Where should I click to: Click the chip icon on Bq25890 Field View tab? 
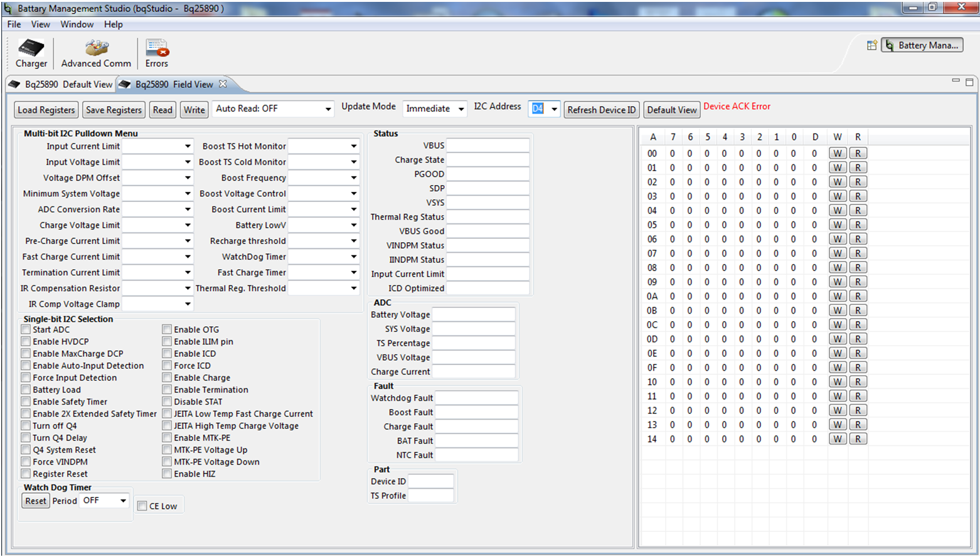click(x=125, y=83)
